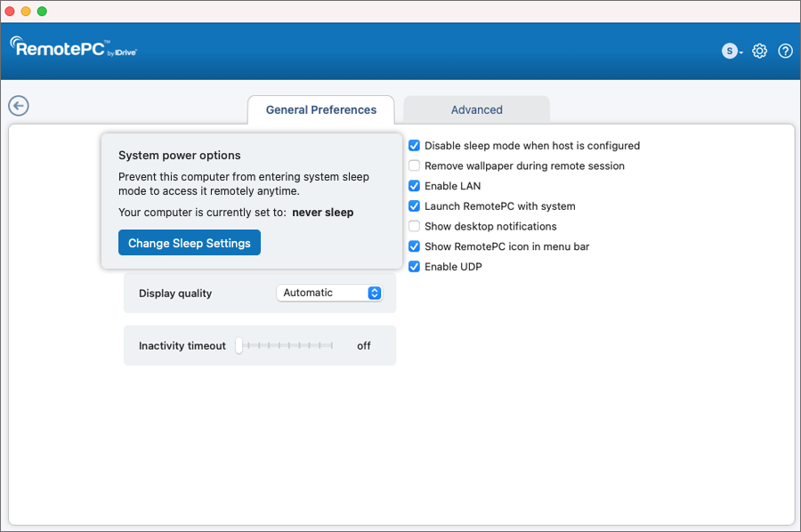Uncheck the Enable LAN checkbox
Image resolution: width=801 pixels, height=532 pixels.
tap(414, 186)
